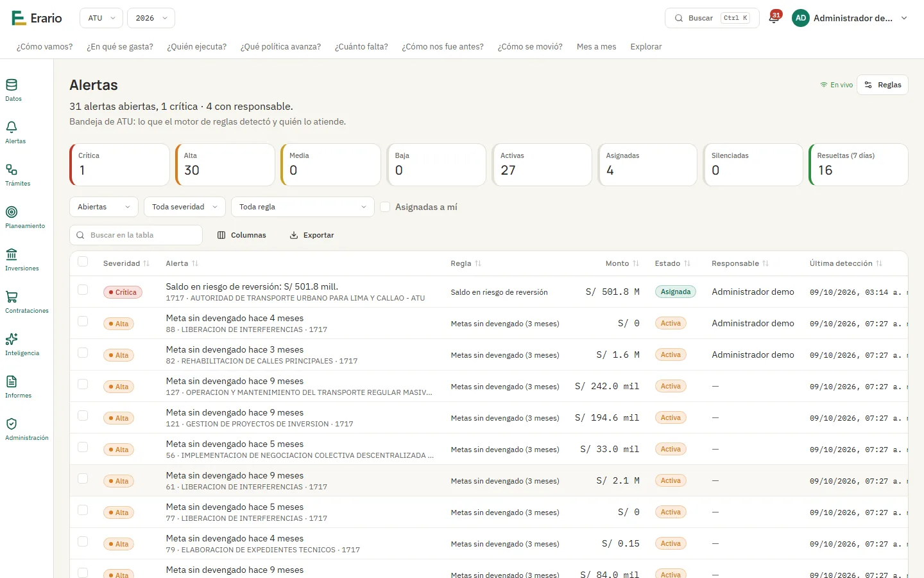Click the Buscar Ctrl K search button
The height and width of the screenshot is (578, 924).
pos(712,18)
